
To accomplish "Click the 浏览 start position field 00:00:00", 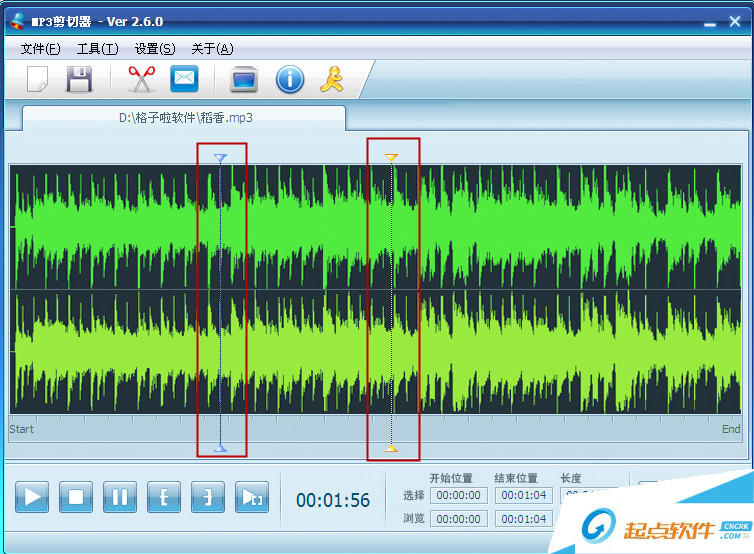I will (x=459, y=519).
